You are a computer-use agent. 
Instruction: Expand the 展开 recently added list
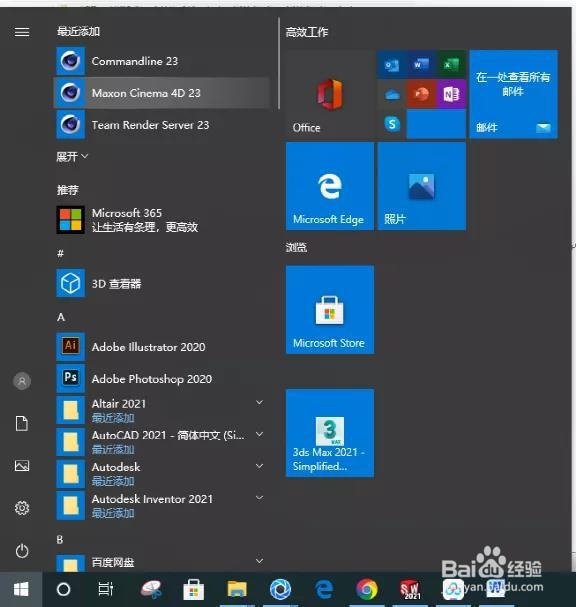pyautogui.click(x=72, y=156)
